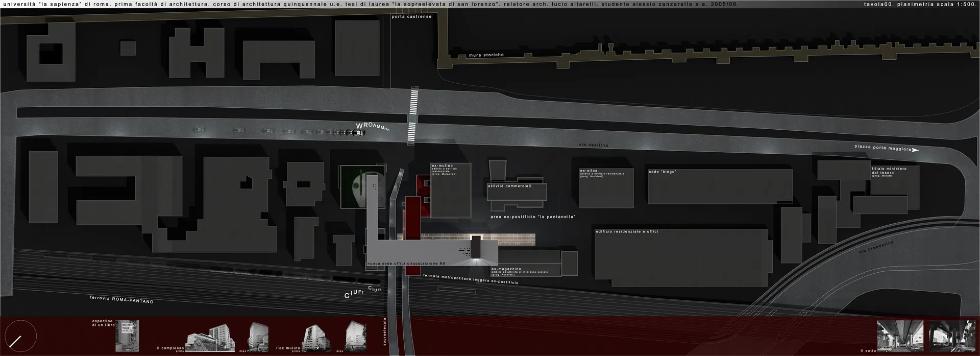Click the mura storiche label
980x356 pixels.
(x=486, y=55)
